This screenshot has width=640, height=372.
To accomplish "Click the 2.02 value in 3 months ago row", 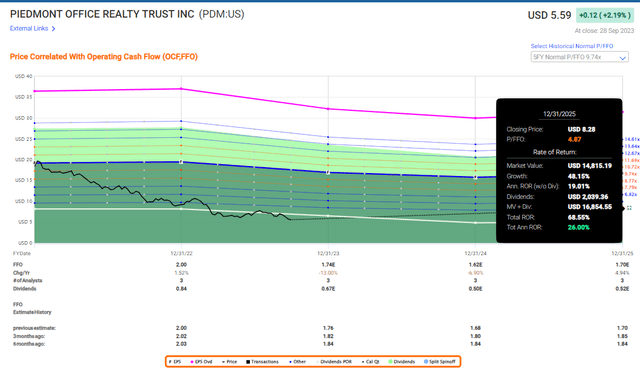I will tap(181, 336).
